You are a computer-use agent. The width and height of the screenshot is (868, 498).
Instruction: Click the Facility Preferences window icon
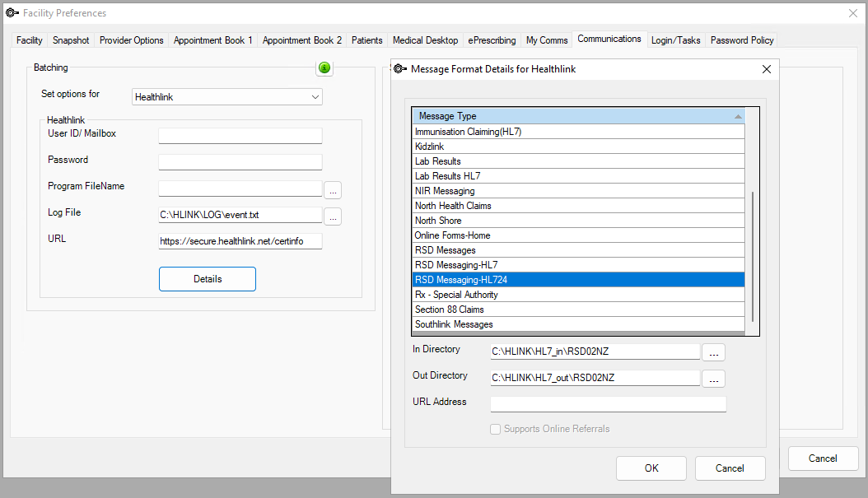12,12
